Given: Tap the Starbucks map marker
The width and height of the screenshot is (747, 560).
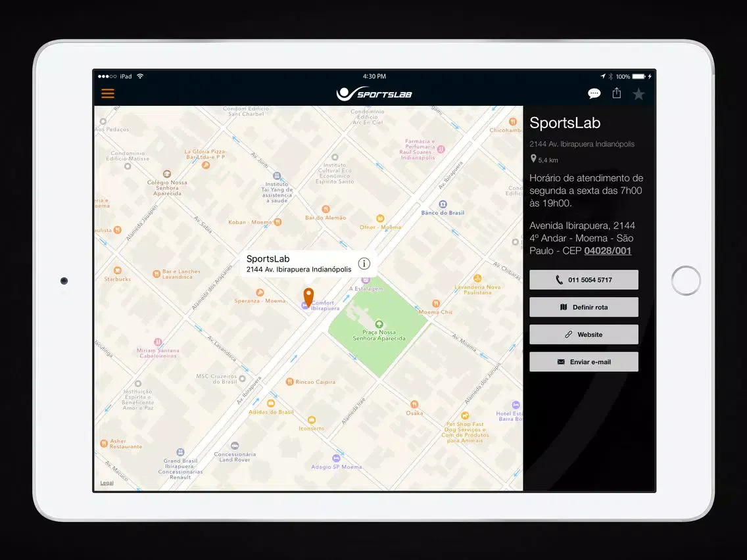Looking at the screenshot, I should pos(117,271).
